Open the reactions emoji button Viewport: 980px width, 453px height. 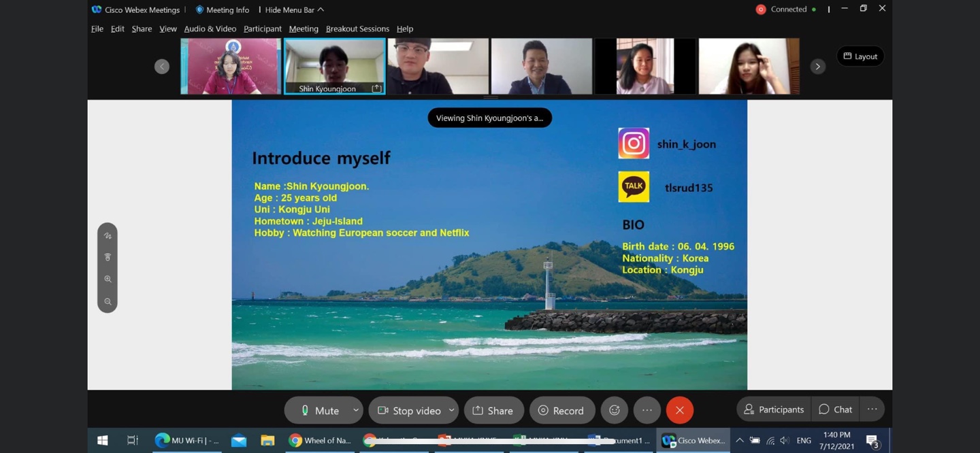[614, 410]
